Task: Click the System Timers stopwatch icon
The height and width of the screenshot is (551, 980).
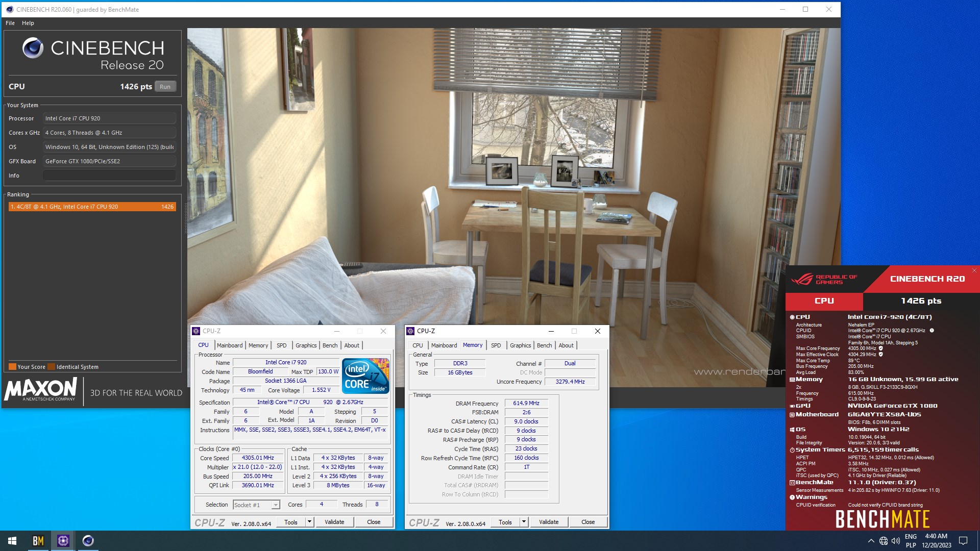Action: click(x=792, y=450)
